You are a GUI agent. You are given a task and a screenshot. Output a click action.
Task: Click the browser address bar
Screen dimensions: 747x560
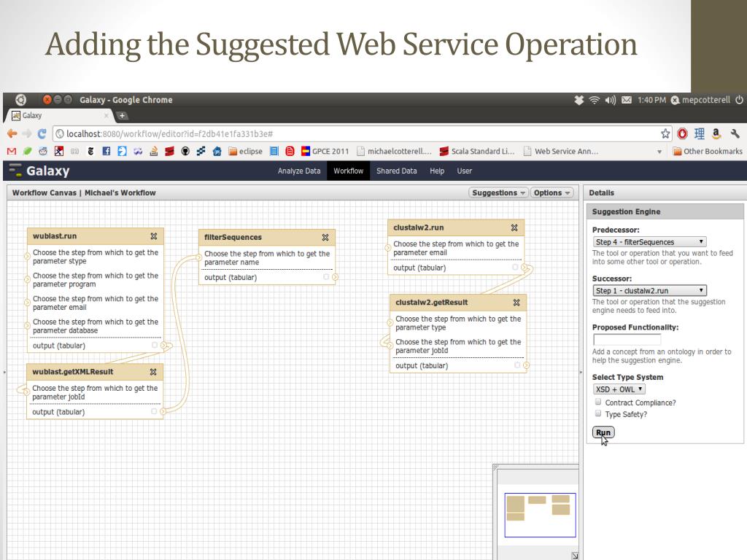357,134
